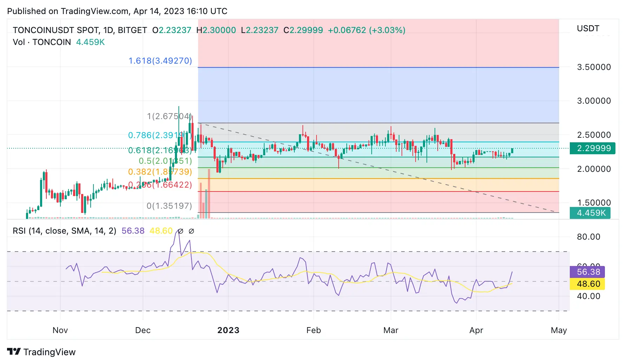The image size is (626, 364).
Task: Click the second ∅ symbol in RSI legend
Action: pyautogui.click(x=191, y=231)
